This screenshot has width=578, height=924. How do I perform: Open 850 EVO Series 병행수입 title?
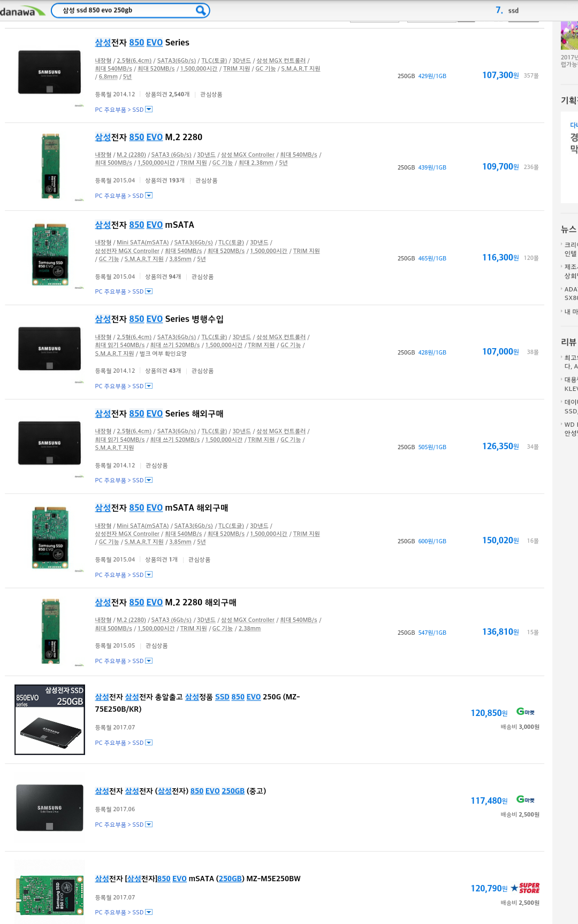(159, 319)
